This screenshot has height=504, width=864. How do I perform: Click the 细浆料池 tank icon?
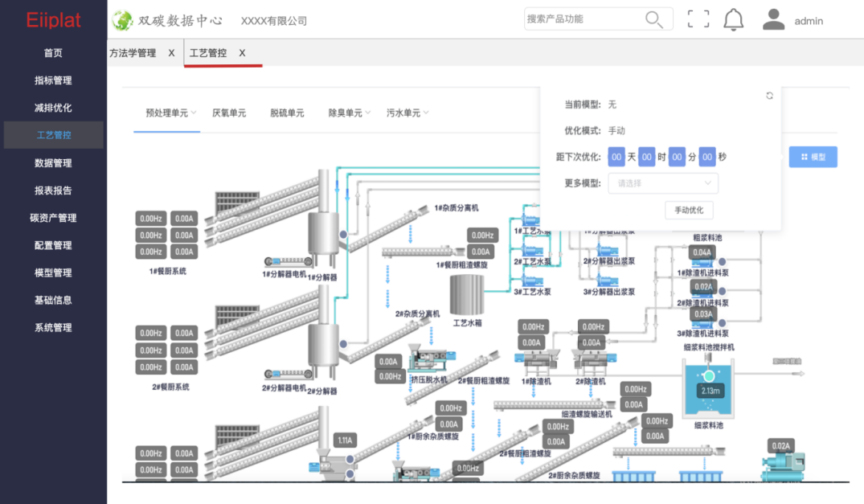coord(708,388)
